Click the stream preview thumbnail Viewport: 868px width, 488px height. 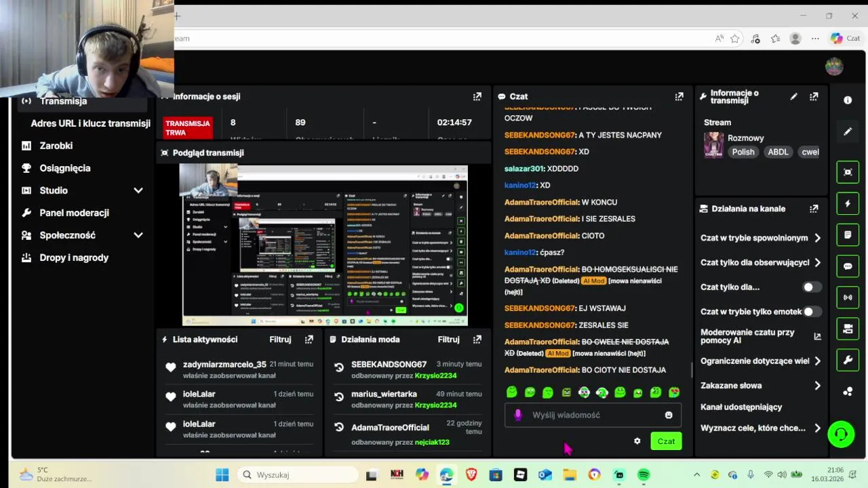[325, 245]
